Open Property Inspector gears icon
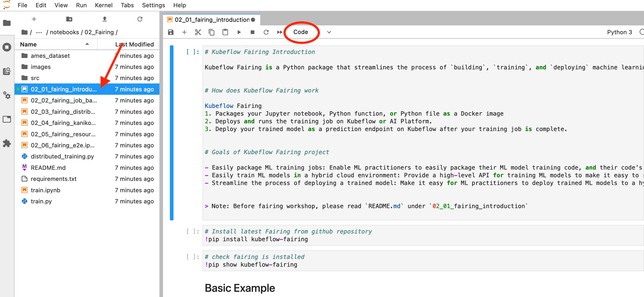The width and height of the screenshot is (644, 297). 7,95
